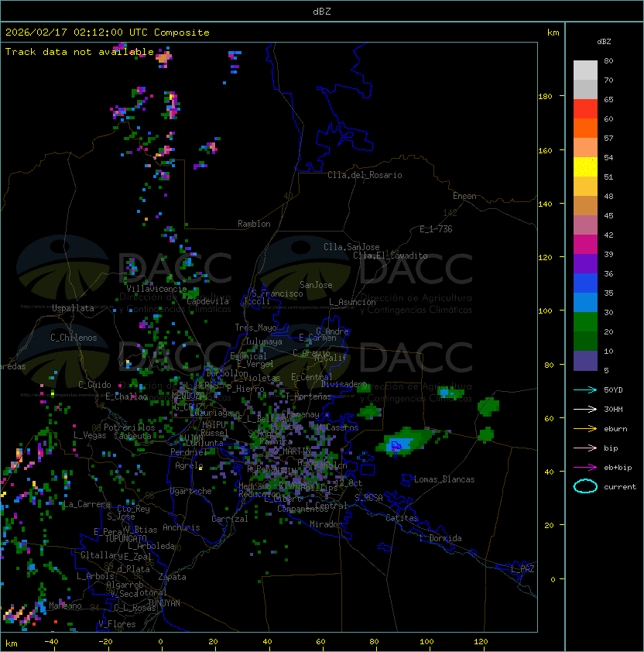Image resolution: width=644 pixels, height=652 pixels.
Task: Click the '-40' tick on the bottom km axis
Action: coord(51,642)
